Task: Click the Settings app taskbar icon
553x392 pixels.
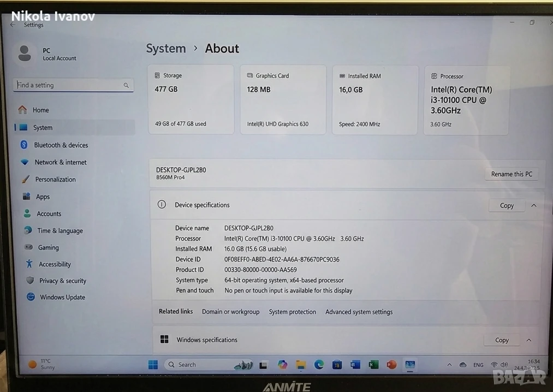Action: pyautogui.click(x=410, y=365)
